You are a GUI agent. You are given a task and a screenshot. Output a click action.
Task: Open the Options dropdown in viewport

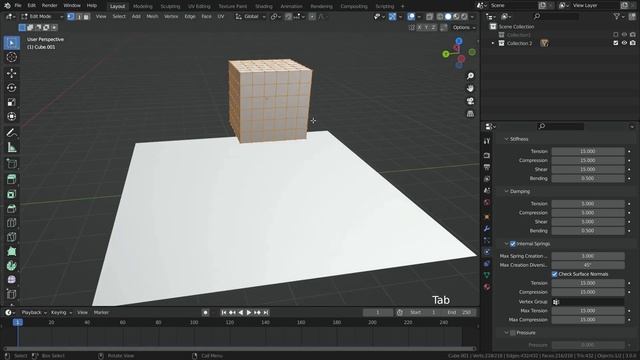464,27
